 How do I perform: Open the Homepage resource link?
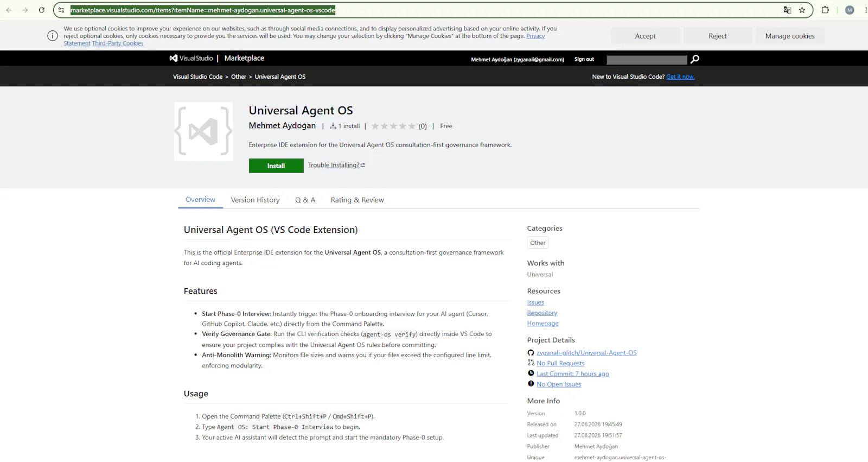(x=542, y=323)
